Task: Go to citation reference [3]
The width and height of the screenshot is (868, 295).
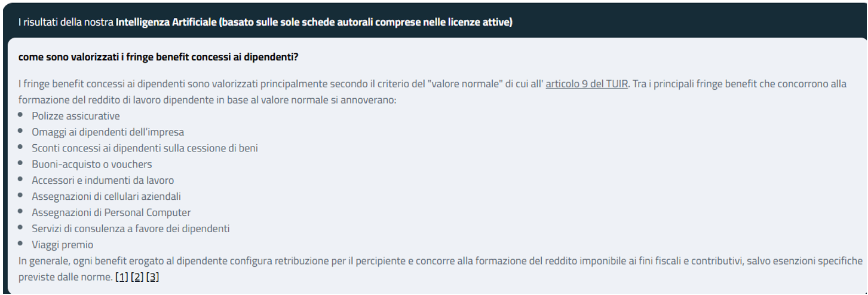Action: coord(152,277)
